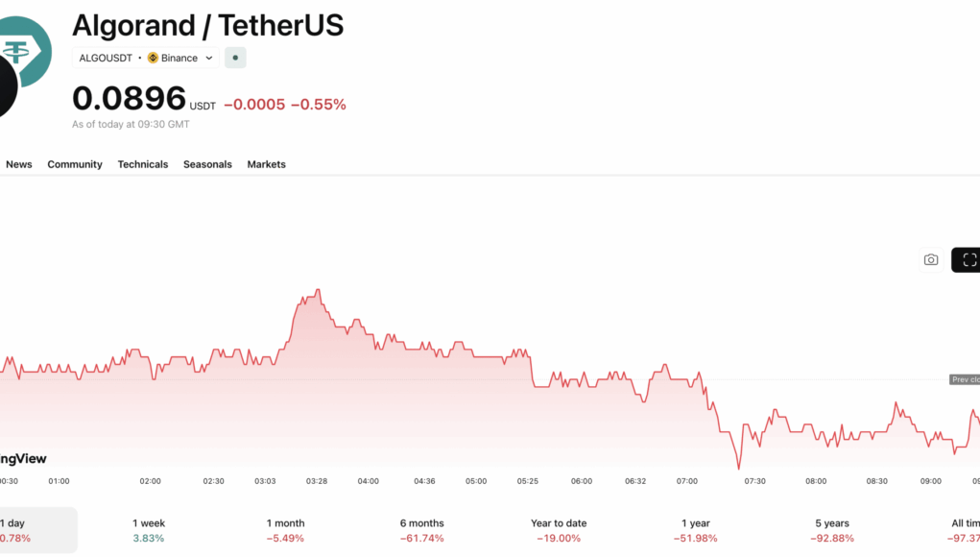The height and width of the screenshot is (557, 980).
Task: Switch to the All time range
Action: point(964,530)
